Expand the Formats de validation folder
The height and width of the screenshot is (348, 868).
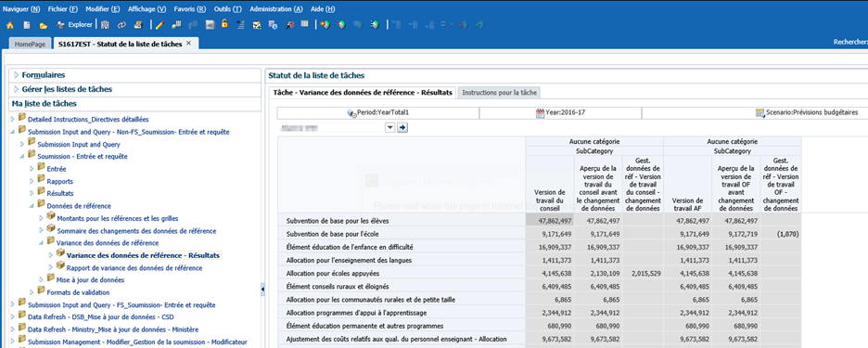pyautogui.click(x=32, y=292)
